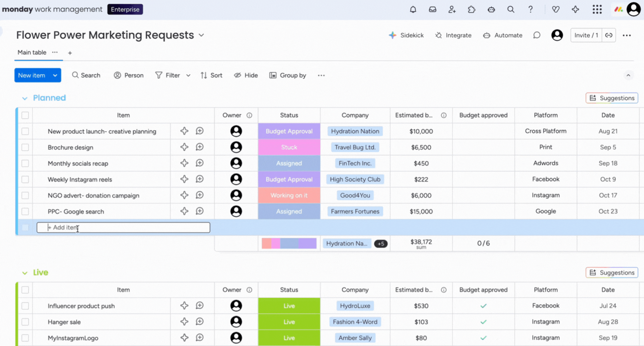Image resolution: width=644 pixels, height=346 pixels.
Task: Collapse the Planned group
Action: 25,98
